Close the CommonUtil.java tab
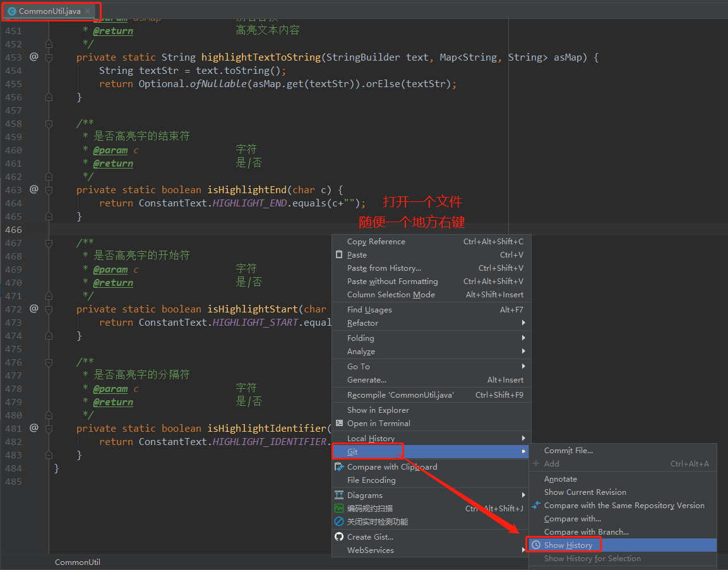This screenshot has width=728, height=570. tap(88, 11)
